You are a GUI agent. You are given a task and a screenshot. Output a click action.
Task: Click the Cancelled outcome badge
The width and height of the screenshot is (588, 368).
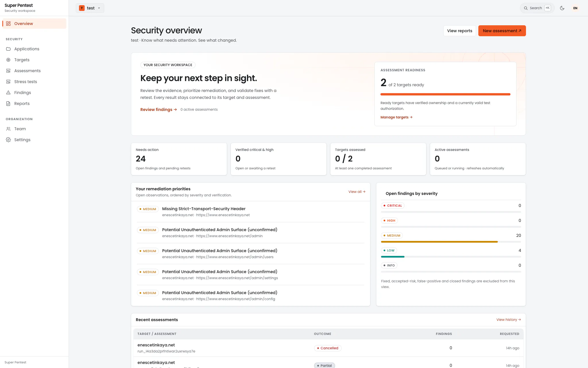pyautogui.click(x=328, y=348)
